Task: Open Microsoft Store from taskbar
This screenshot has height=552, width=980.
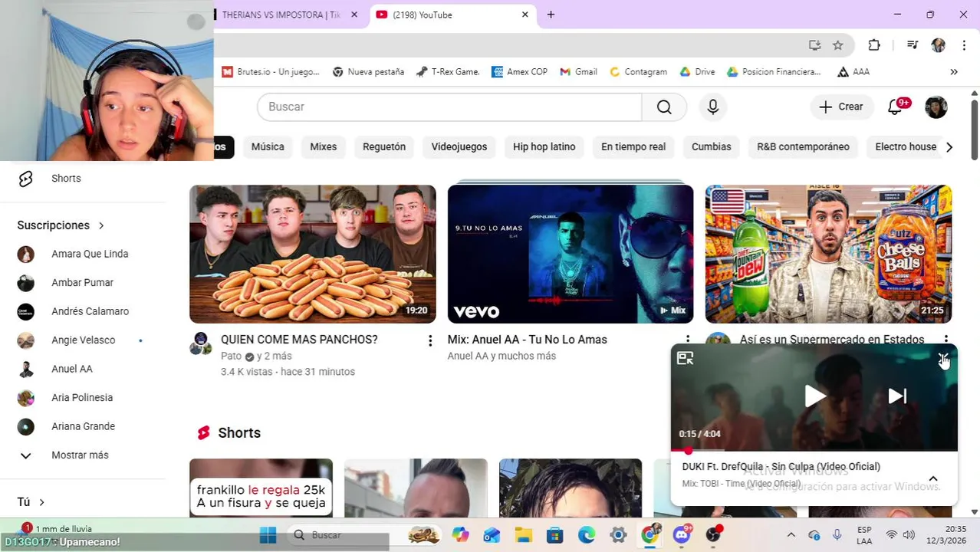Action: point(554,534)
